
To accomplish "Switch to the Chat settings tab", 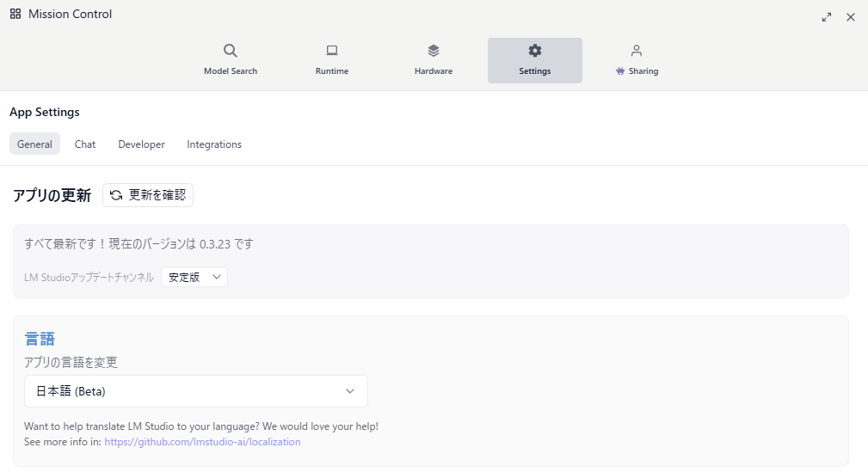I will tap(84, 144).
